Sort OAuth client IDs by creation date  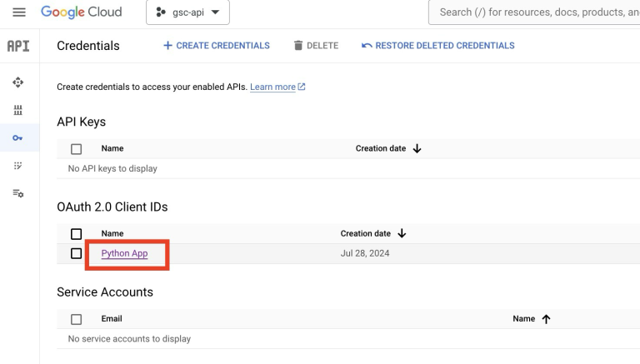(x=402, y=234)
